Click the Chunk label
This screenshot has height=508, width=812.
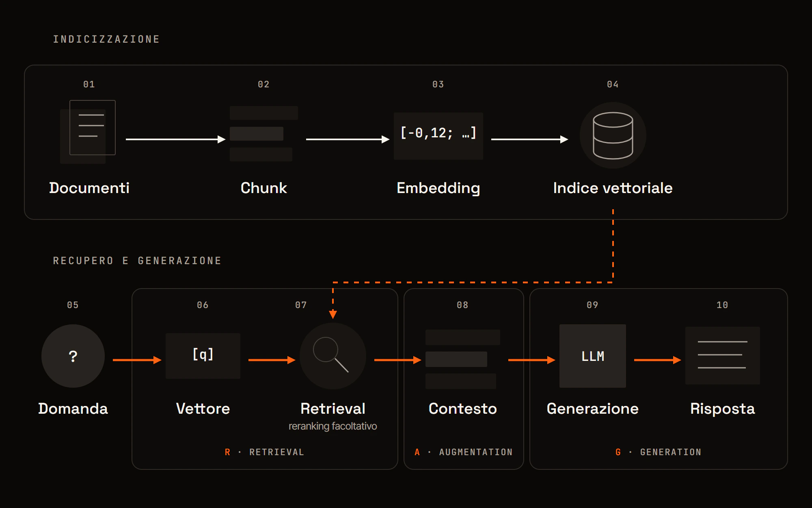264,188
